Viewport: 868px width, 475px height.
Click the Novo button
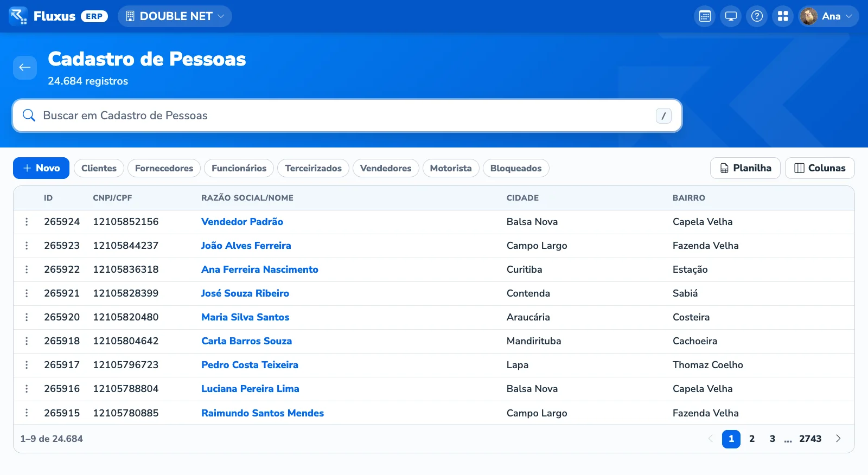41,168
